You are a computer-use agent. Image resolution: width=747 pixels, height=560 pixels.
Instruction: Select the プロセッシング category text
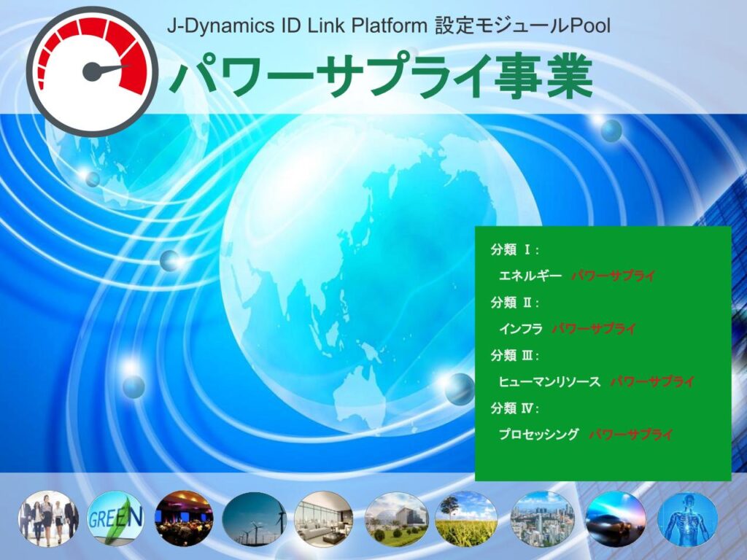point(538,435)
